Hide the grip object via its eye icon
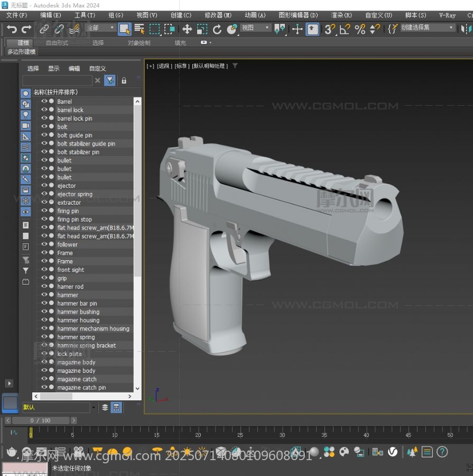This screenshot has width=473, height=476. pyautogui.click(x=44, y=278)
